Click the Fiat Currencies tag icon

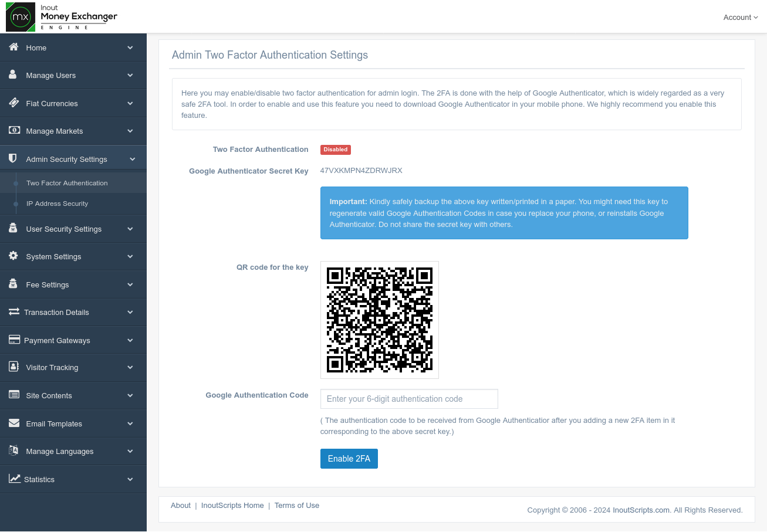[13, 103]
